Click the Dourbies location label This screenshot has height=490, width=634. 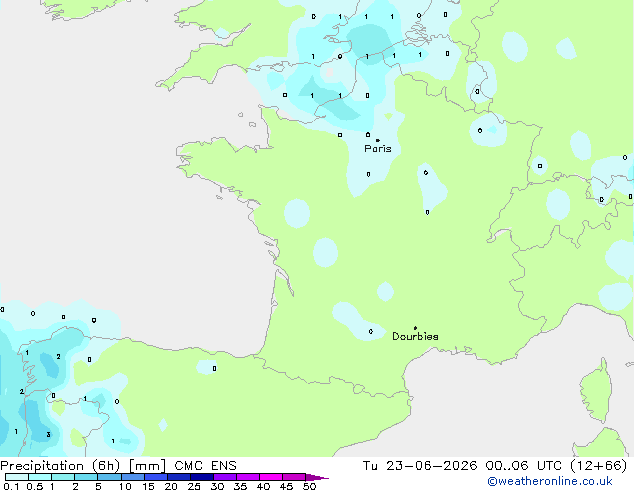(415, 336)
